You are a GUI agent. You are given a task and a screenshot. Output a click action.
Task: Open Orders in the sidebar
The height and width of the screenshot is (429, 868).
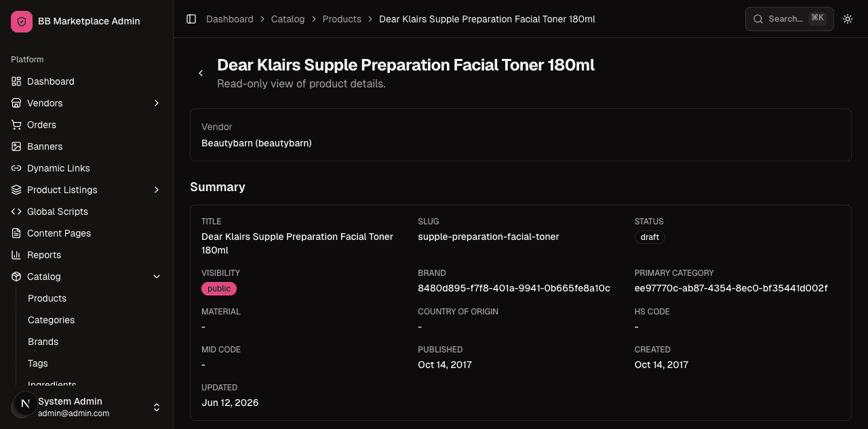pyautogui.click(x=87, y=125)
